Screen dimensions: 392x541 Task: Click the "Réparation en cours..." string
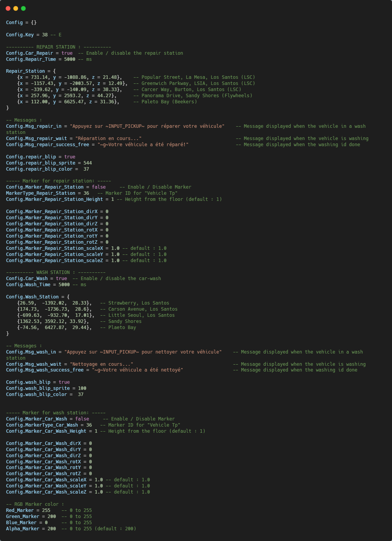point(108,139)
